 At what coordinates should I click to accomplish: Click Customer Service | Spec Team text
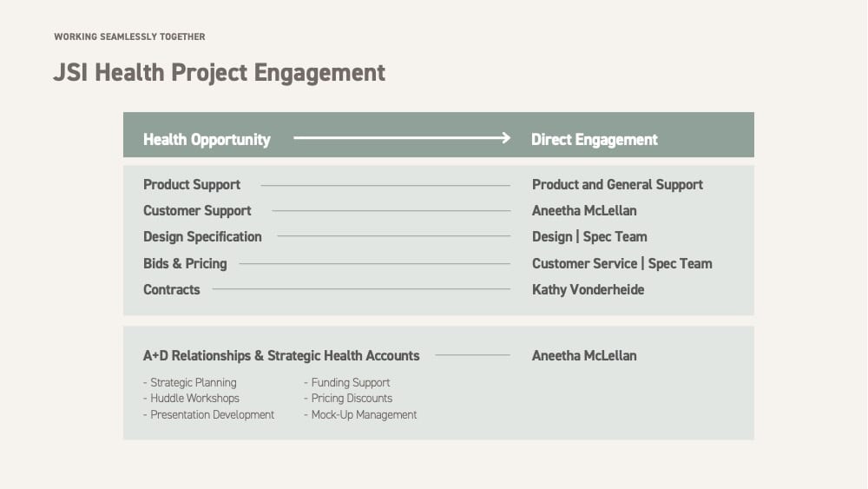pyautogui.click(x=622, y=263)
